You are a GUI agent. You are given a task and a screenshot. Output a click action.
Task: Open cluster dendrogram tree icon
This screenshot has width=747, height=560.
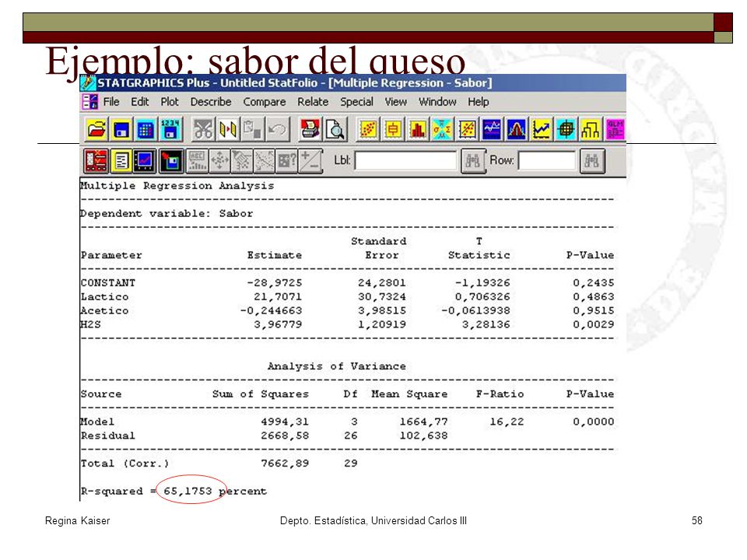click(591, 129)
